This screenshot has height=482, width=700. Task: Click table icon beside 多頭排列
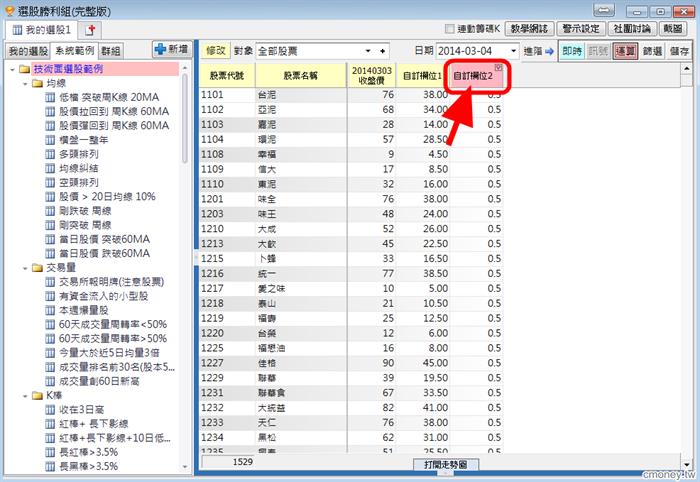point(50,154)
